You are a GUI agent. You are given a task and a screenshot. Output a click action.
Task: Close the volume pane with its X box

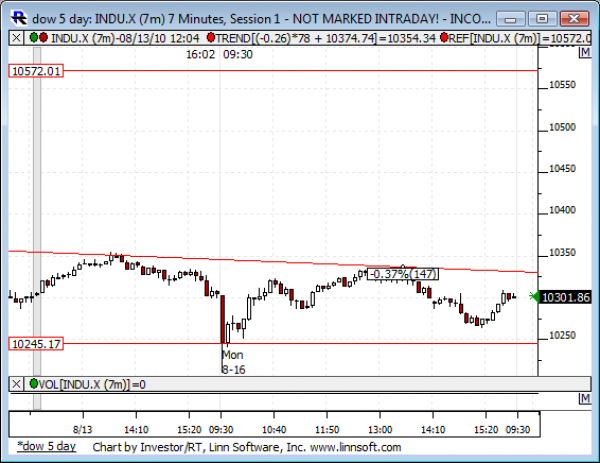[16, 384]
